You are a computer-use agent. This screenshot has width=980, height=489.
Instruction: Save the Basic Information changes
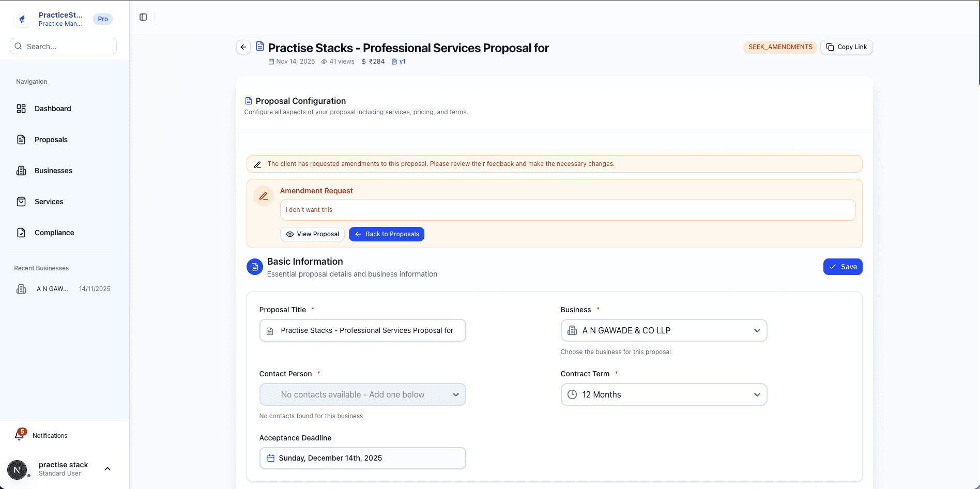pyautogui.click(x=843, y=267)
